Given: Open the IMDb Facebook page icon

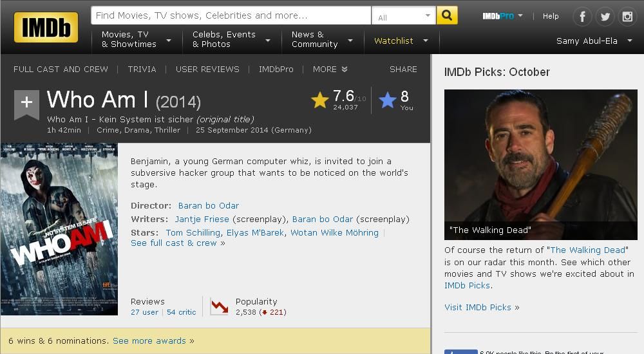Looking at the screenshot, I should [x=582, y=17].
